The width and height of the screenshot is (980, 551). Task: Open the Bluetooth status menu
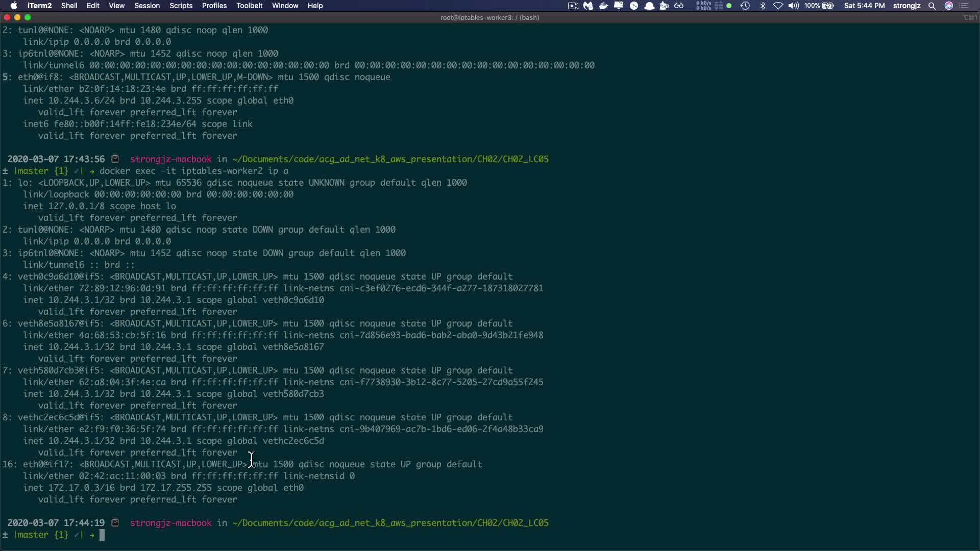(x=763, y=6)
